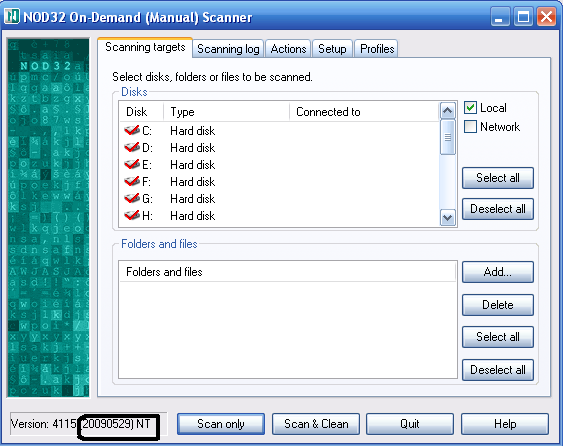Toggle the D: hard disk check icon

pyautogui.click(x=132, y=147)
